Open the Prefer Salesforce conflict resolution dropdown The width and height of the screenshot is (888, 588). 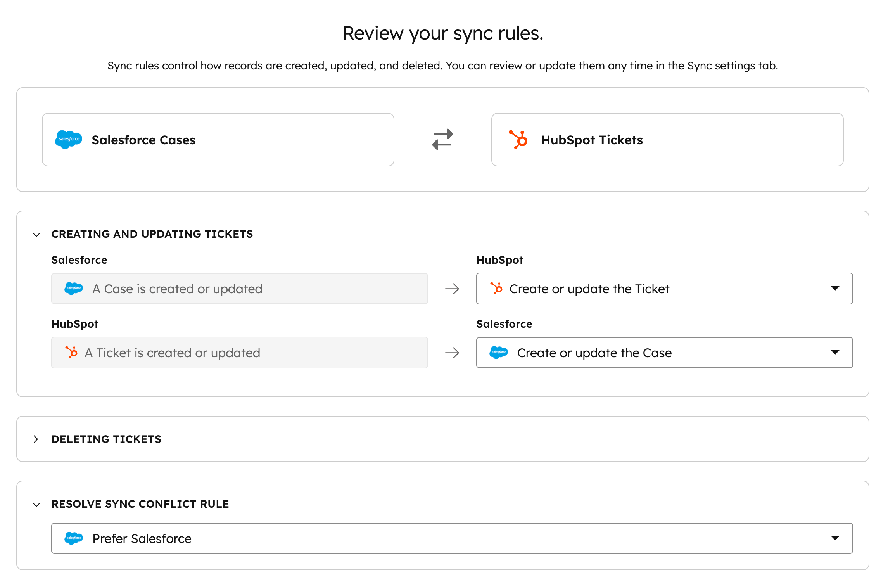click(x=834, y=538)
